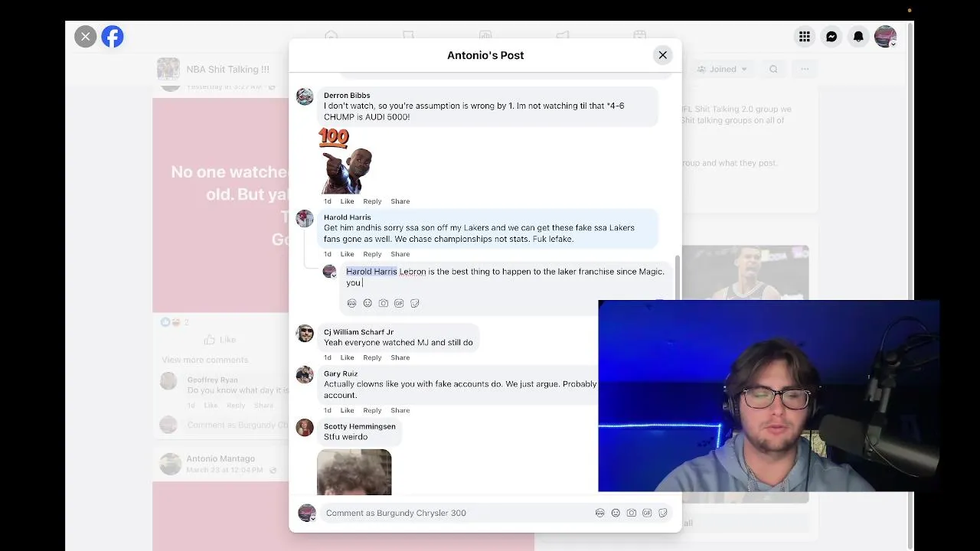Viewport: 980px width, 551px height.
Task: Select the tagged 'Harold Harris' mention in reply
Action: (371, 272)
